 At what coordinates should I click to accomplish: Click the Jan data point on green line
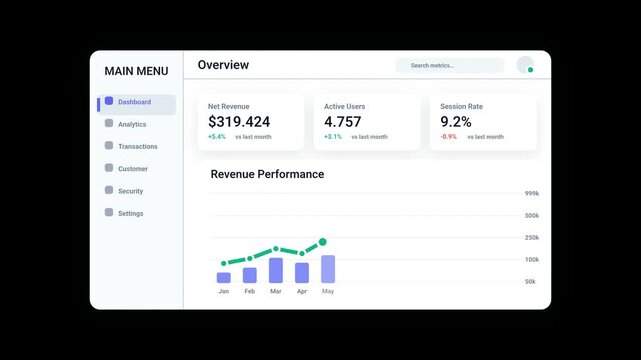coord(224,263)
